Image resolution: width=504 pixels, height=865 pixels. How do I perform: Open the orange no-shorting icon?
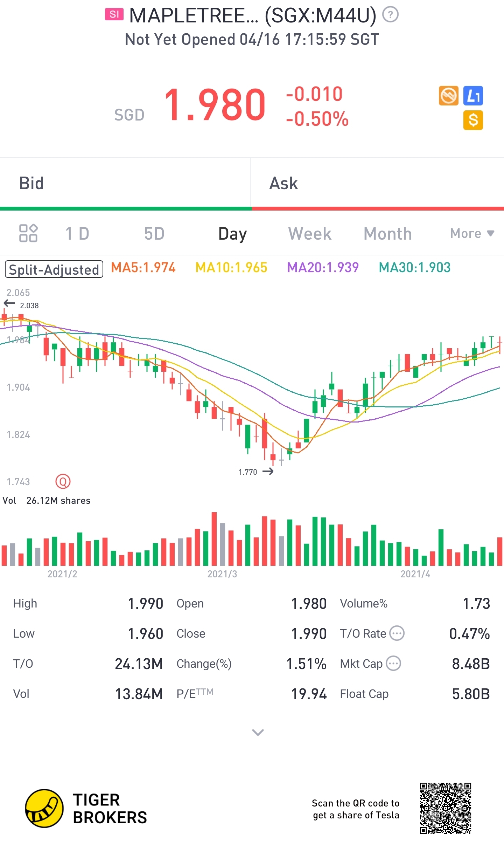(448, 96)
